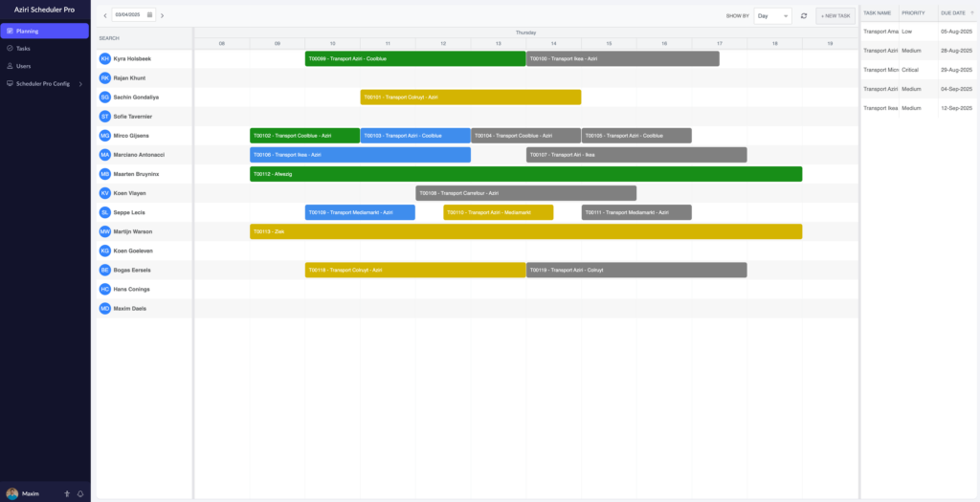Click the MW avatar for Martijn Warson
Viewport: 980px width, 502px height.
click(105, 231)
